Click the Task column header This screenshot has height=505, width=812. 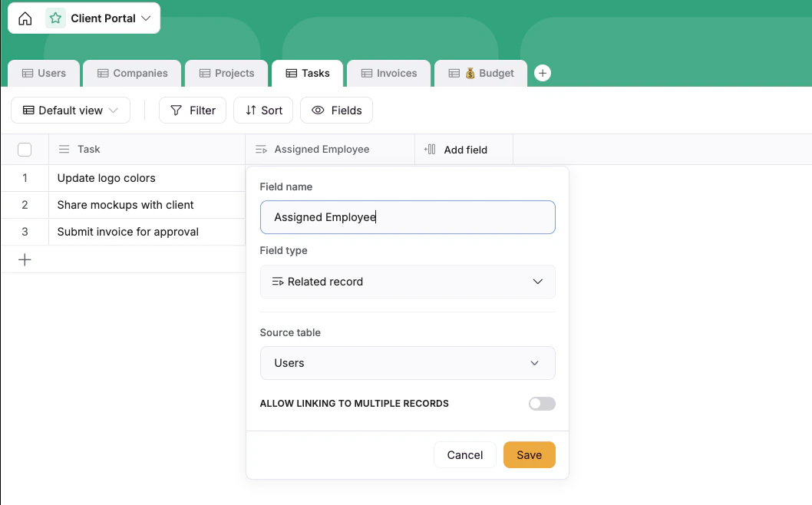(x=147, y=149)
